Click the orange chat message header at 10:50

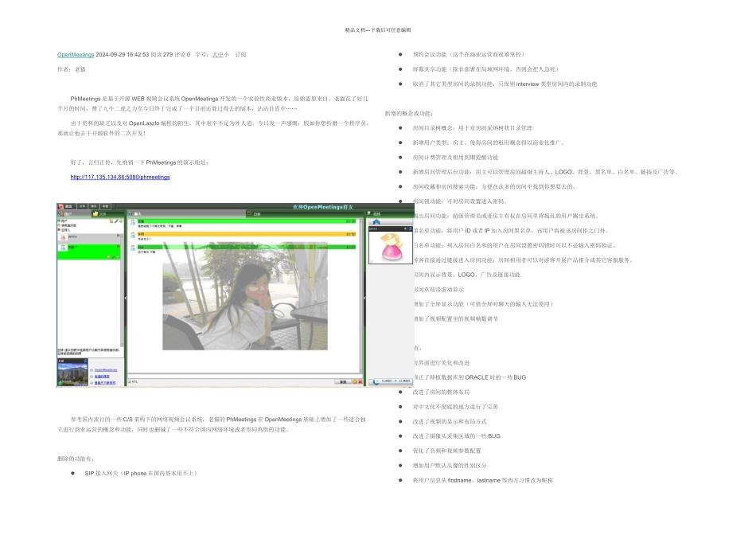click(x=247, y=234)
